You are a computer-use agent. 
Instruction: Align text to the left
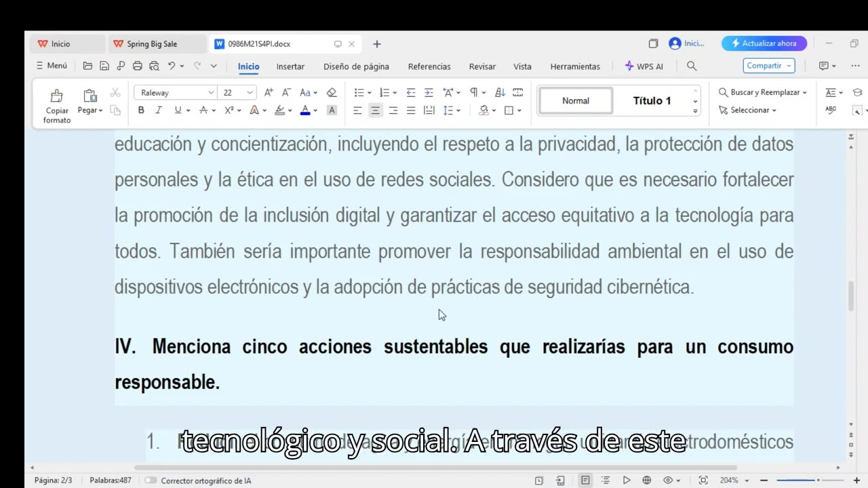[357, 110]
